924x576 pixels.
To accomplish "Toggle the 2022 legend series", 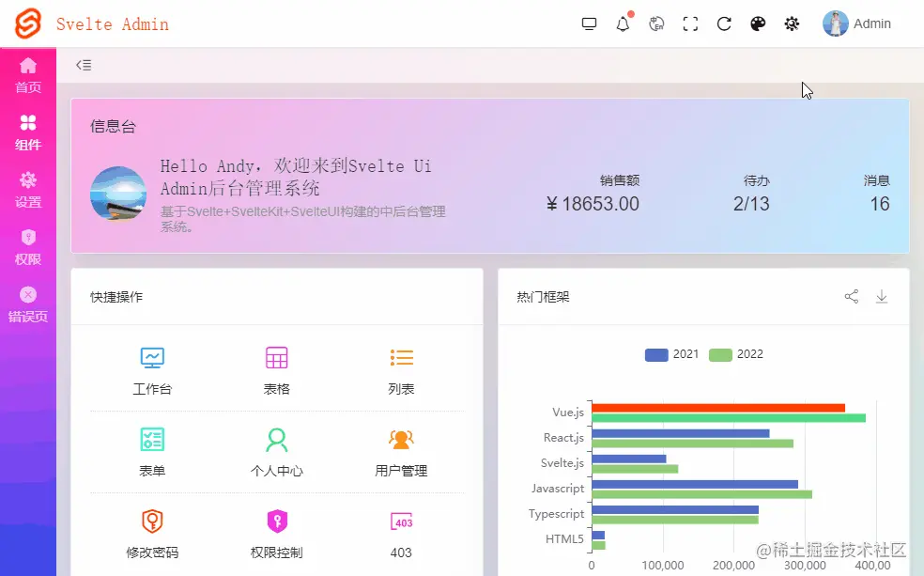I will coord(736,354).
